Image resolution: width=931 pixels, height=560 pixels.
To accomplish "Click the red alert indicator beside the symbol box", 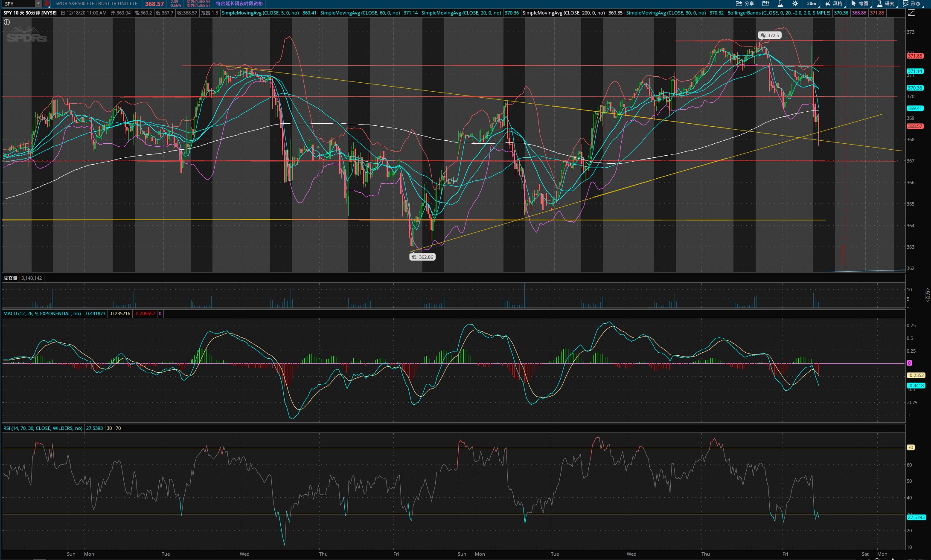I will coord(47,3).
